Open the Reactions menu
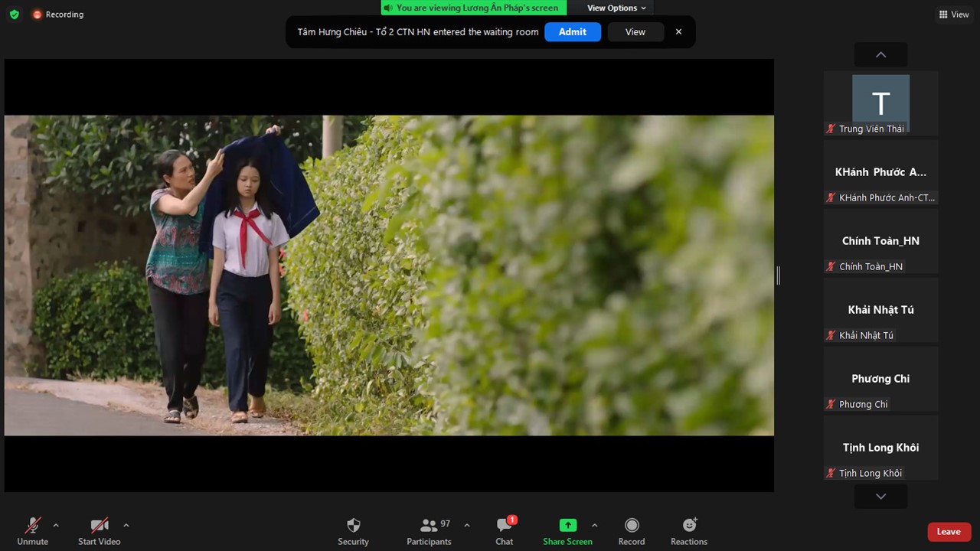980x551 pixels. 689,530
